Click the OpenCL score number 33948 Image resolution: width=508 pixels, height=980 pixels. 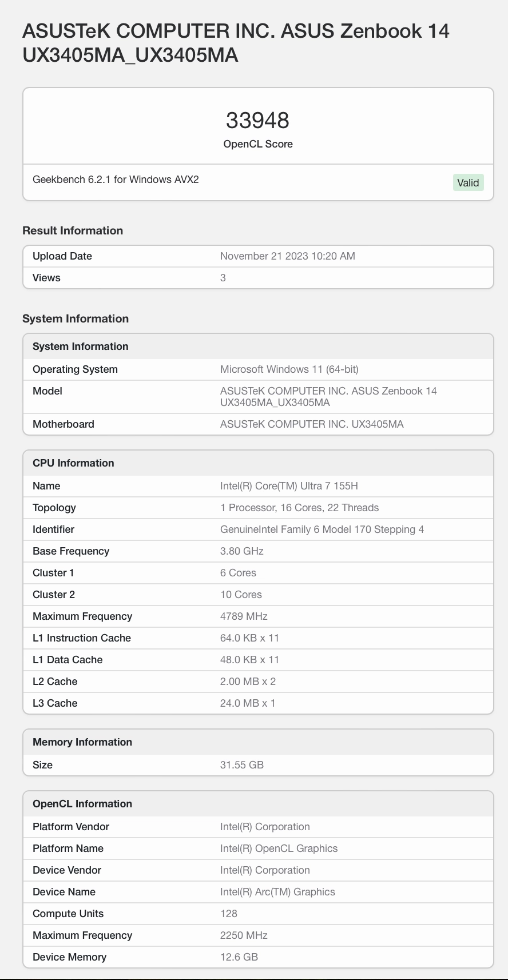[x=258, y=120]
